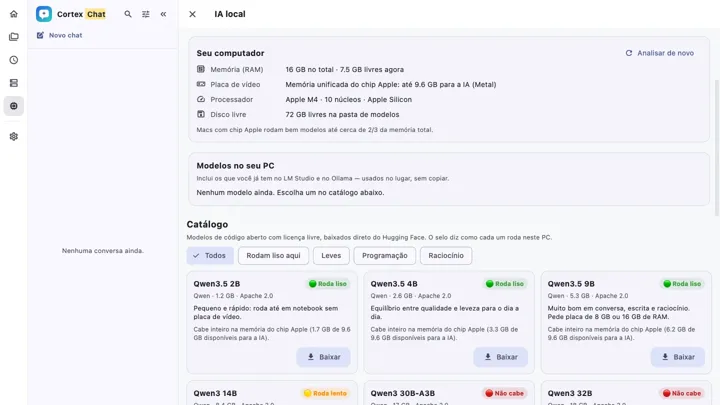720x405 pixels.
Task: Click the Modelos no seu PC heading
Action: click(x=236, y=166)
